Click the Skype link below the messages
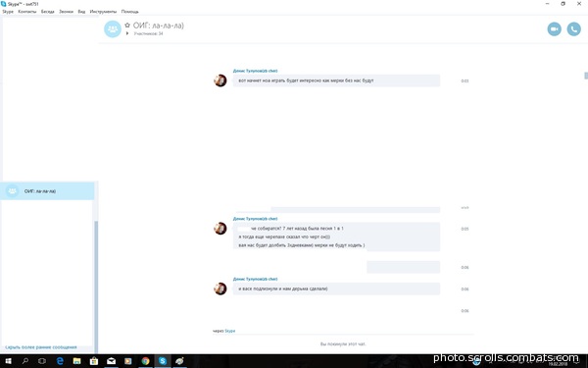 tap(230, 331)
